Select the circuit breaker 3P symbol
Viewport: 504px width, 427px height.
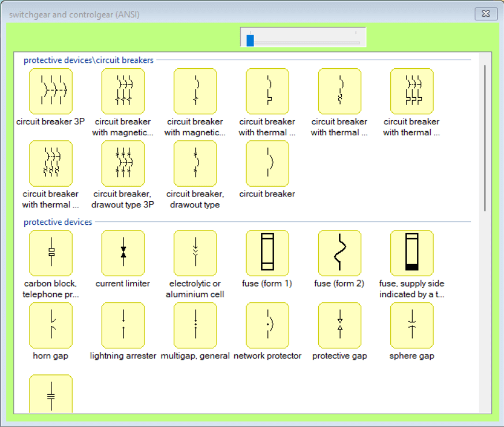click(x=51, y=91)
